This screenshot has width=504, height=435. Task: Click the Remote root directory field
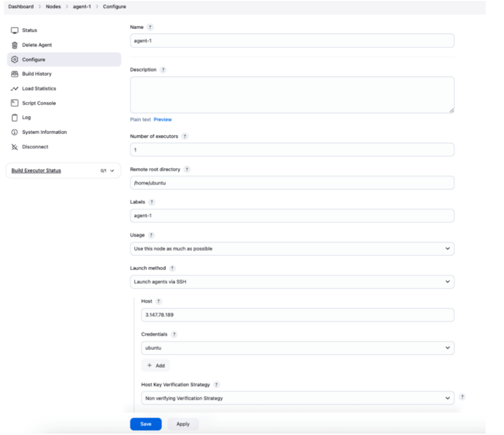coord(292,183)
